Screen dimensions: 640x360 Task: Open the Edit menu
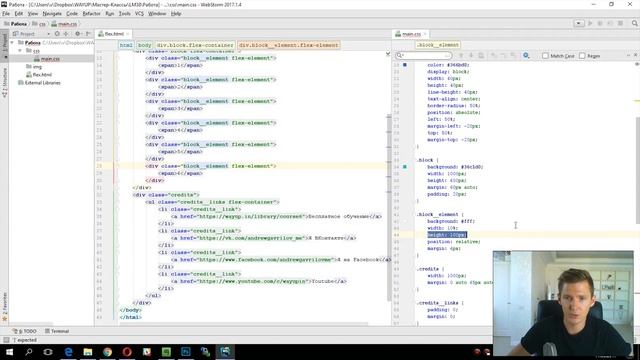point(19,13)
